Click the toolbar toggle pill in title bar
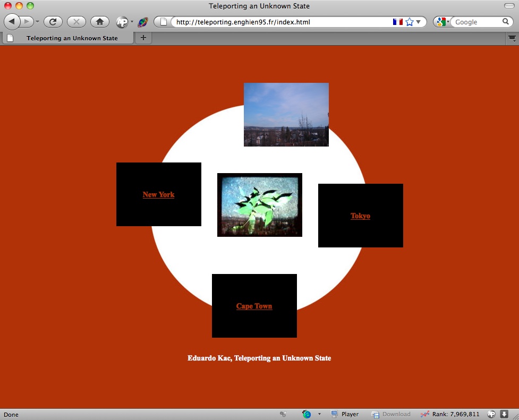Viewport: 519px width, 420px height. 509,6
